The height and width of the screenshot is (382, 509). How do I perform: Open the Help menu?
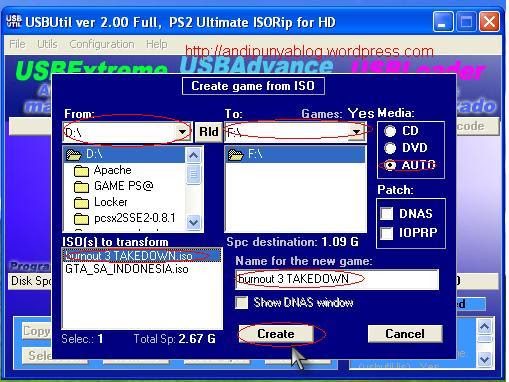pos(156,44)
